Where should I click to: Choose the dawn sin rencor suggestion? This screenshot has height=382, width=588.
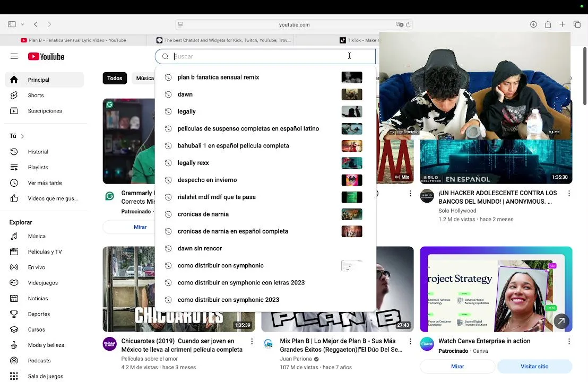point(265,248)
